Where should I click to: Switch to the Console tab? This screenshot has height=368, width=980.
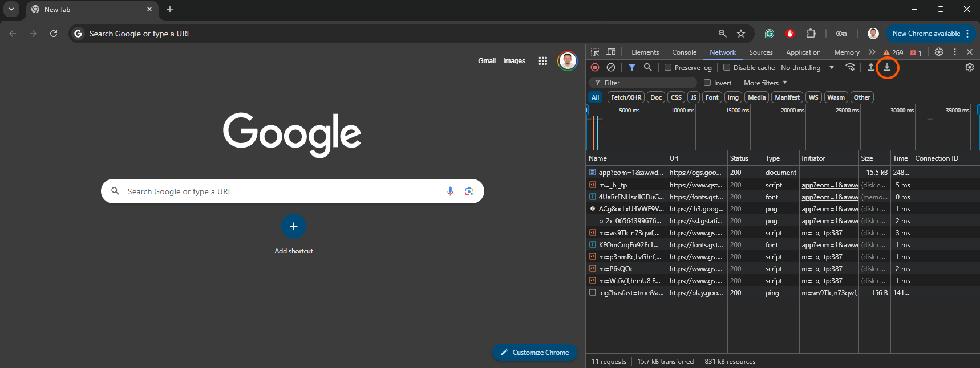coord(684,52)
